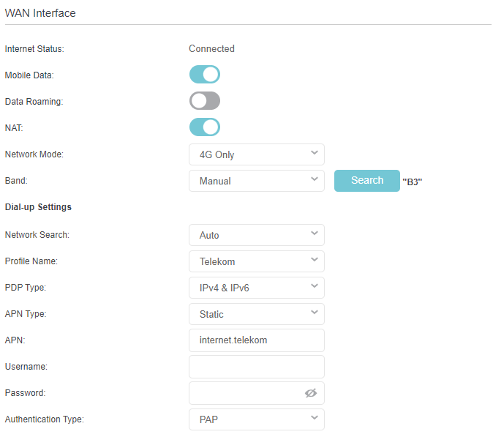Click the chevron arrow on Network Mode
This screenshot has height=448, width=493.
pos(315,153)
